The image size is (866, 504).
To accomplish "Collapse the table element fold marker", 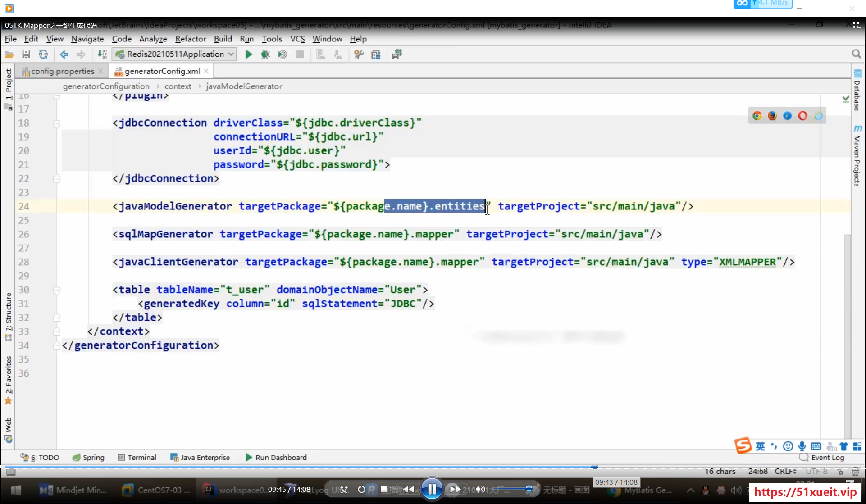I will click(x=57, y=290).
